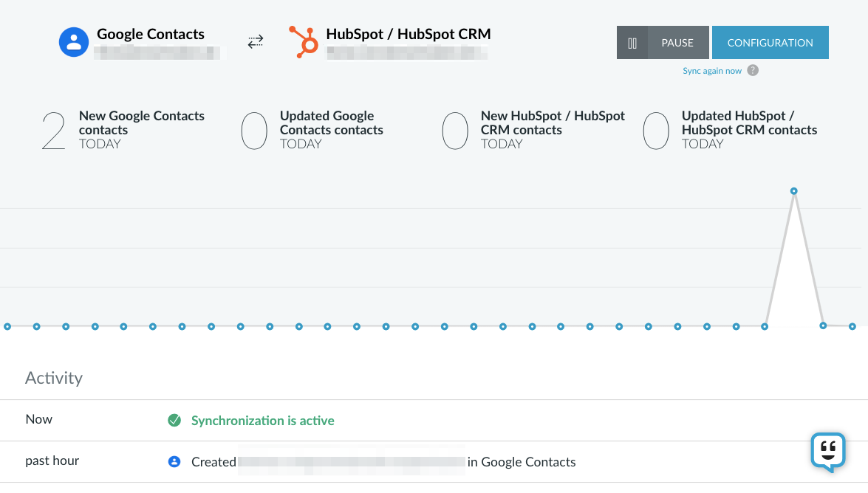Viewport: 868px width, 493px height.
Task: Open the chat smiley widget icon
Action: (x=828, y=452)
